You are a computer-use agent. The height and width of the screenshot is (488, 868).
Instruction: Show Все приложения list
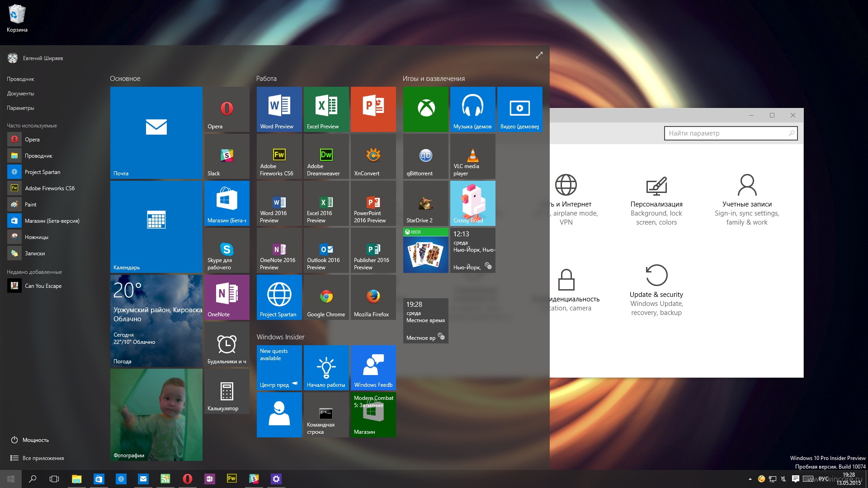37,458
